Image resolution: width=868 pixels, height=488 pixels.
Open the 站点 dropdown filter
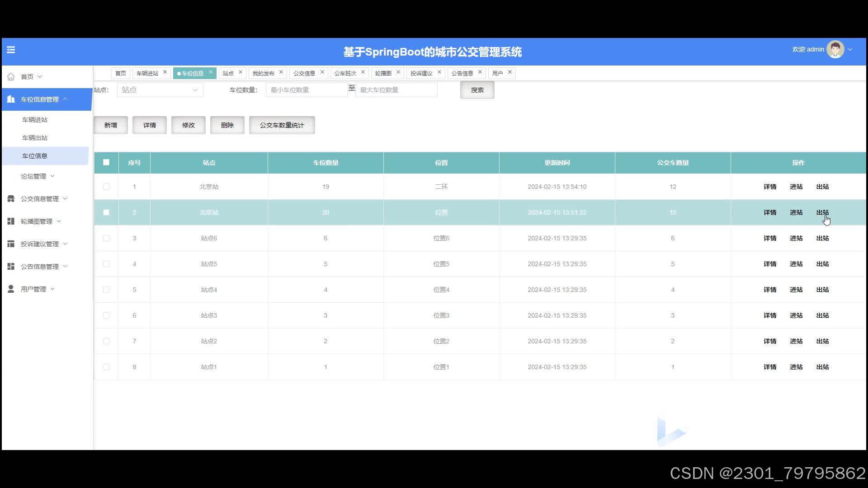click(x=160, y=90)
